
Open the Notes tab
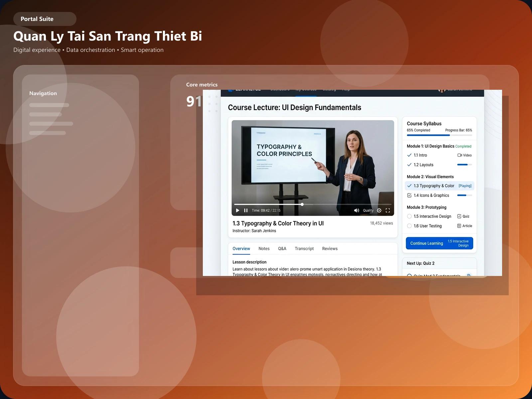click(264, 249)
